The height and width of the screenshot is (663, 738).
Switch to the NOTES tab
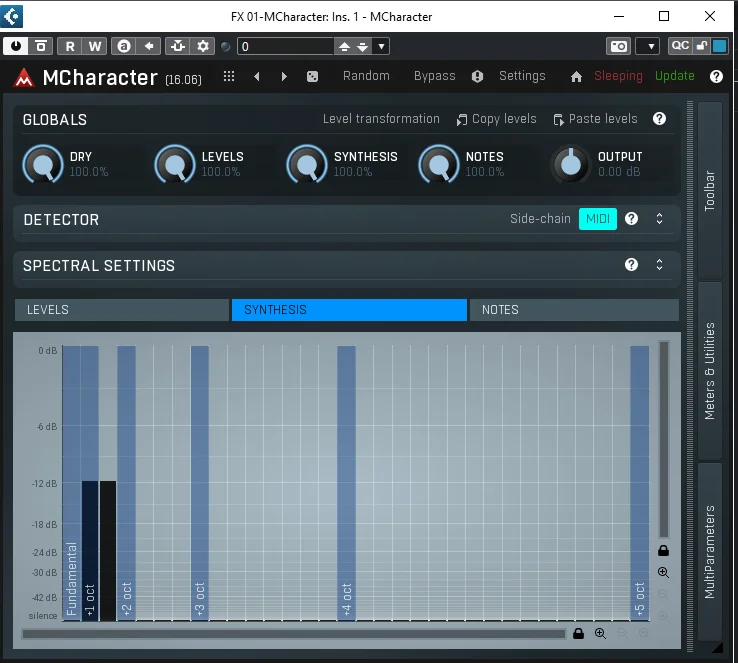(x=574, y=310)
